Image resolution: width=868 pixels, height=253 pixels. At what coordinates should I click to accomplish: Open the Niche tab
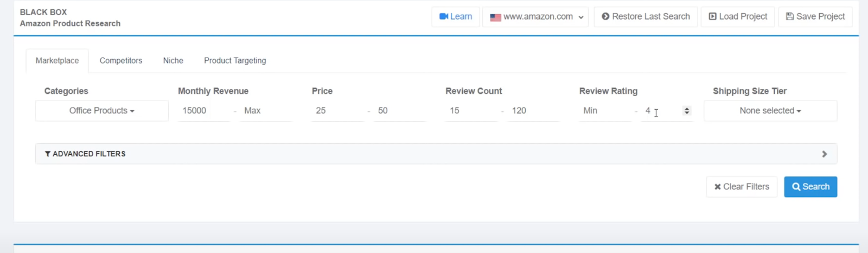pyautogui.click(x=173, y=60)
